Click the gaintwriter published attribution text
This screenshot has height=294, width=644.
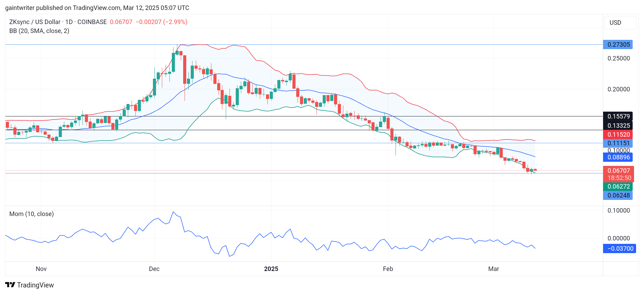(97, 8)
